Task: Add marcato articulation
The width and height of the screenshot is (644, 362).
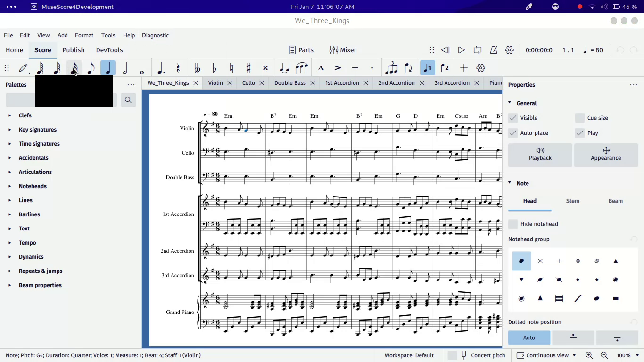Action: (x=321, y=68)
